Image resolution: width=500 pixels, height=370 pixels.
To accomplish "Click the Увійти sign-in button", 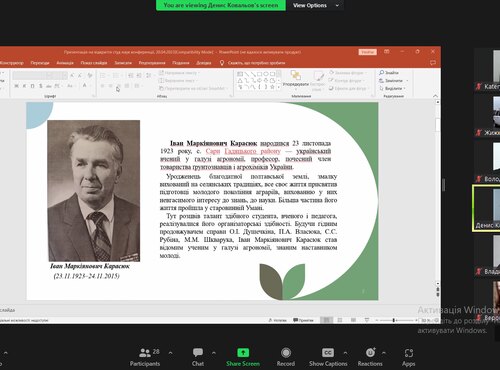I will coord(368,52).
